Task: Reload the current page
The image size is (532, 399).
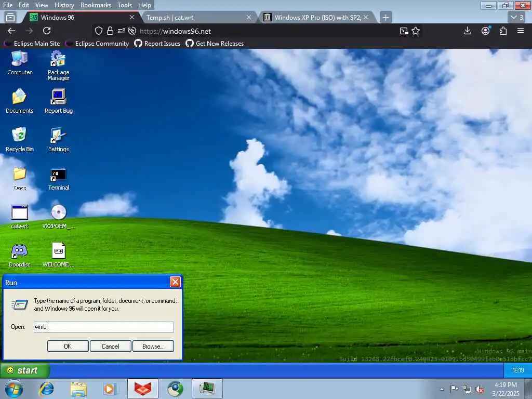Action: (47, 31)
